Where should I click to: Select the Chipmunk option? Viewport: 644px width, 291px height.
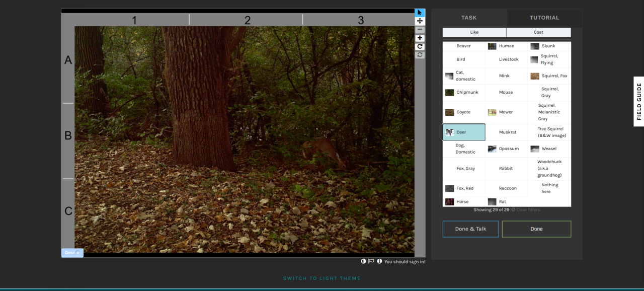pos(464,93)
